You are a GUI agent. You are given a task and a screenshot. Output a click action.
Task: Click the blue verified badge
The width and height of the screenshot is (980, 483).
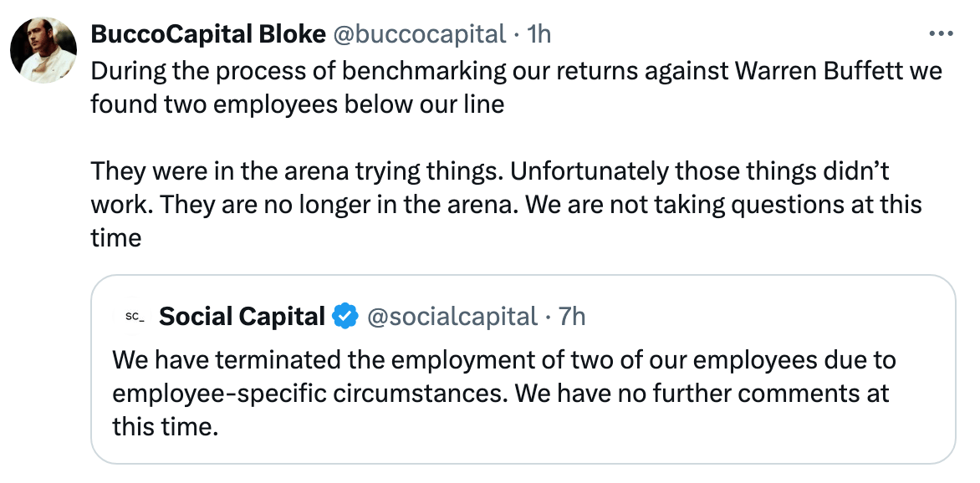[345, 317]
